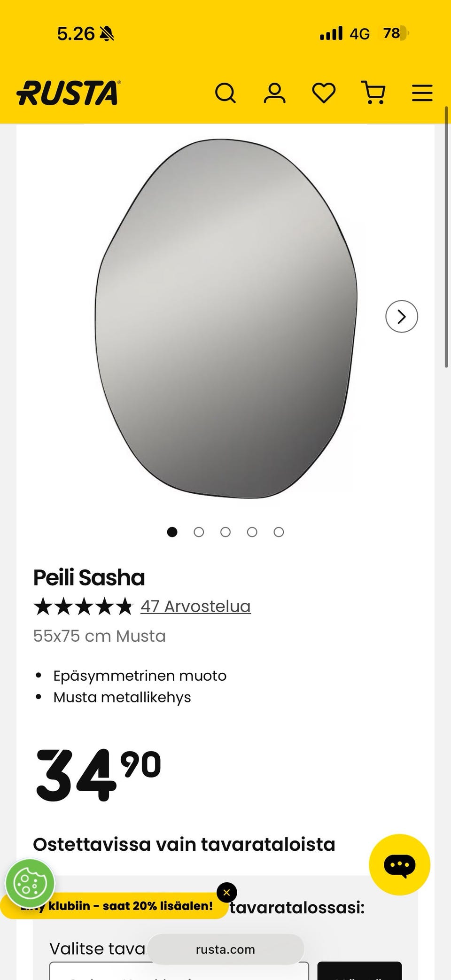The image size is (451, 980).
Task: Open the shopping cart
Action: (x=374, y=93)
